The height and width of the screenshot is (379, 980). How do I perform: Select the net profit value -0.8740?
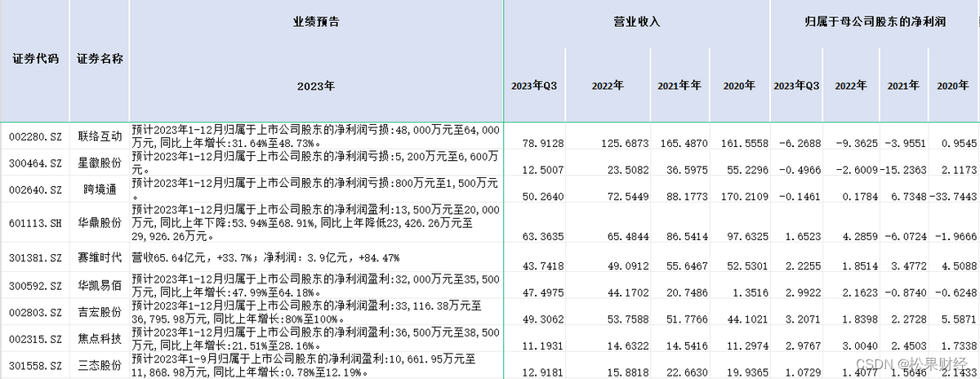click(906, 292)
